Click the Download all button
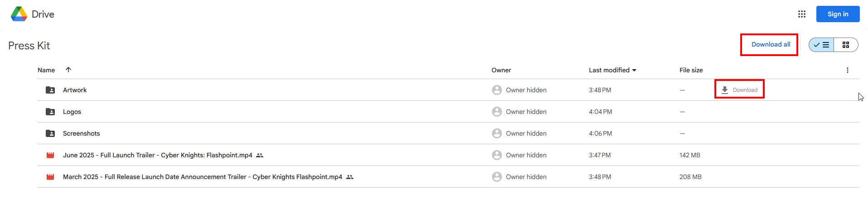Screen dimensions: 868x203 771,44
